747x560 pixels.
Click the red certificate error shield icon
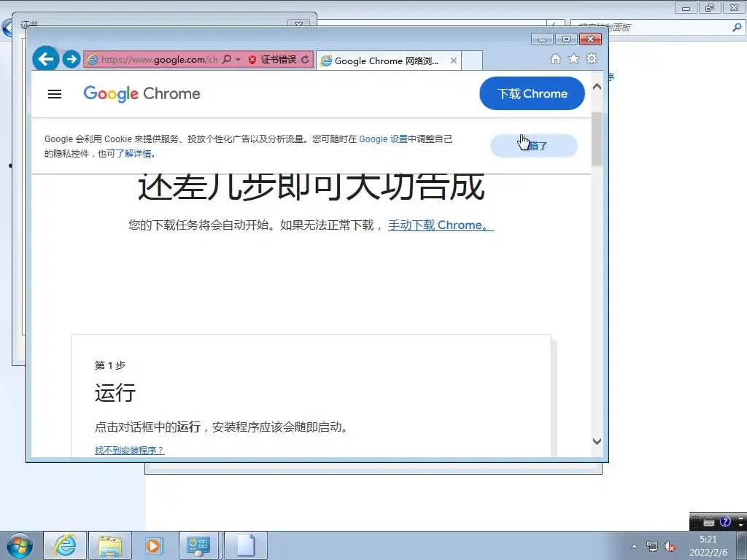(252, 60)
